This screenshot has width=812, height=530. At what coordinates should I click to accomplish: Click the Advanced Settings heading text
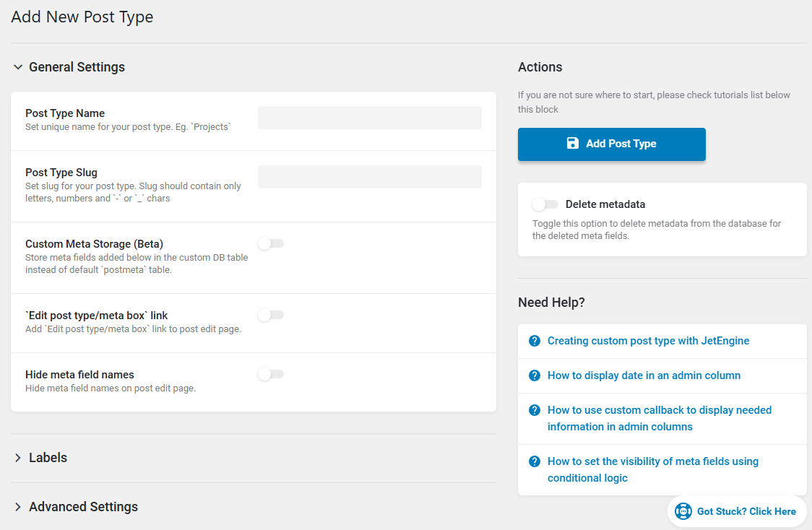(83, 507)
